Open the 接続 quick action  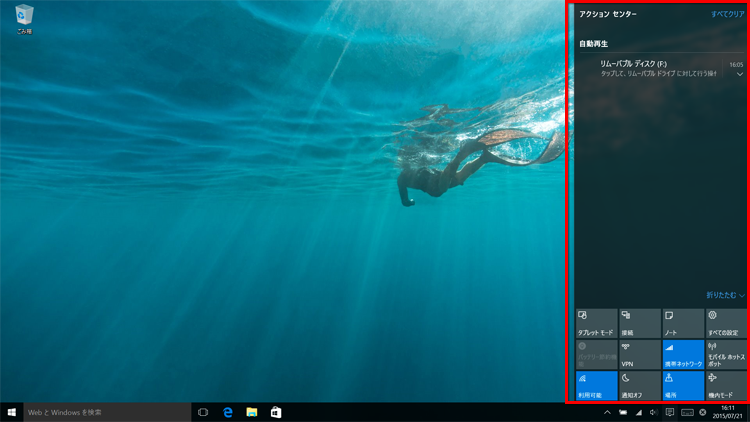point(639,323)
